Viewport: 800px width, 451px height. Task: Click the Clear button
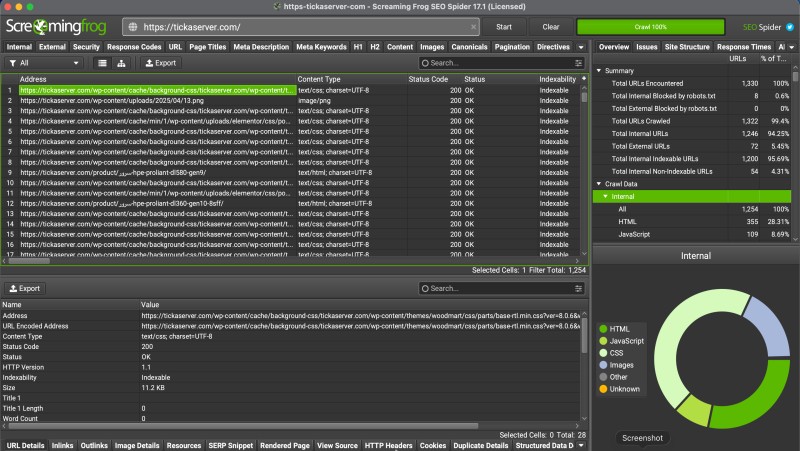tap(551, 27)
